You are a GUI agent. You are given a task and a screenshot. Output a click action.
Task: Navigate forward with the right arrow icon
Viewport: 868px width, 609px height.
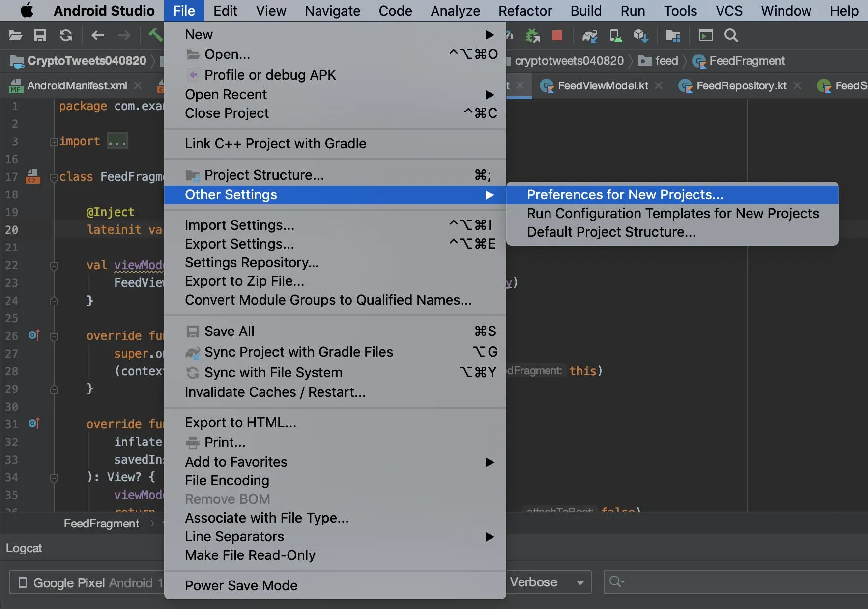tap(124, 35)
